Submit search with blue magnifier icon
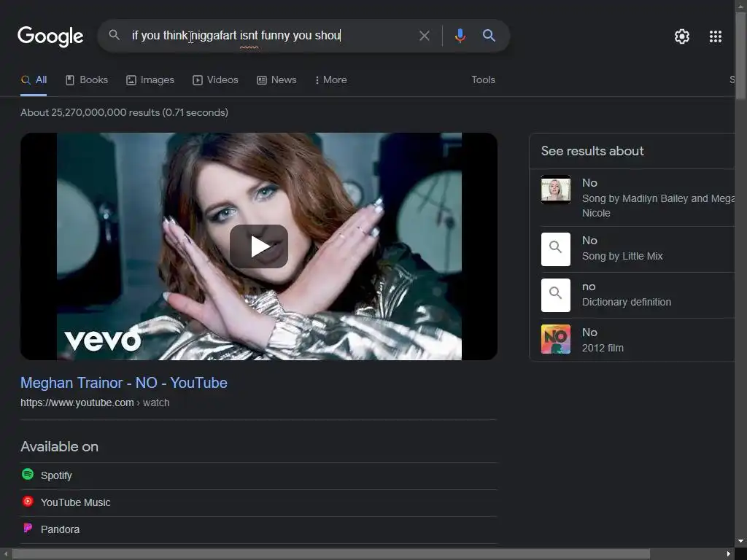This screenshot has height=560, width=747. point(489,35)
